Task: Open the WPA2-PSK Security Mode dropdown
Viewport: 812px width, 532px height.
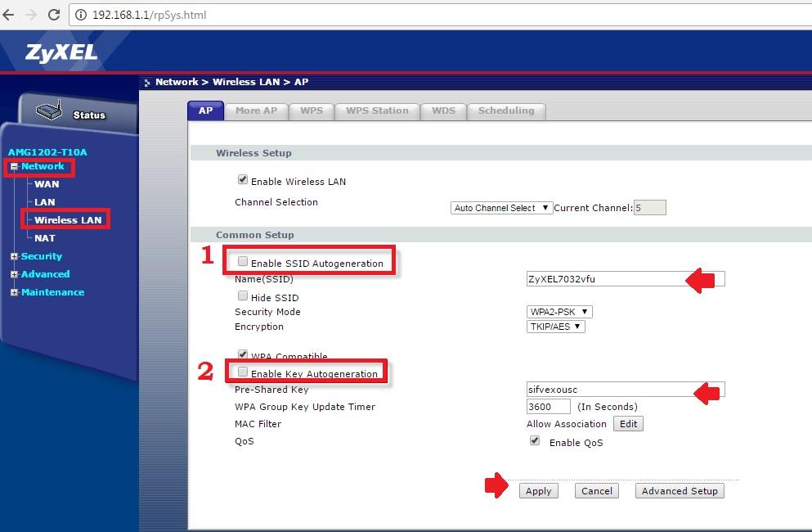Action: [559, 312]
